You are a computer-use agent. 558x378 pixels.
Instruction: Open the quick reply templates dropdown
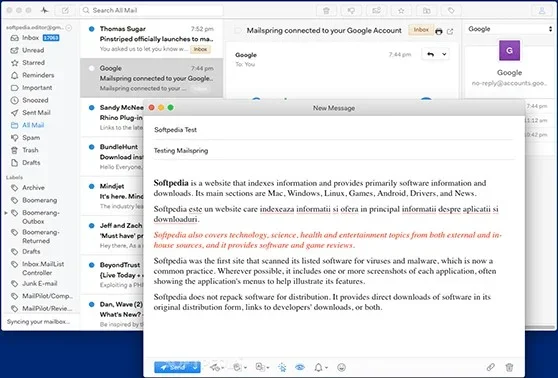click(239, 367)
